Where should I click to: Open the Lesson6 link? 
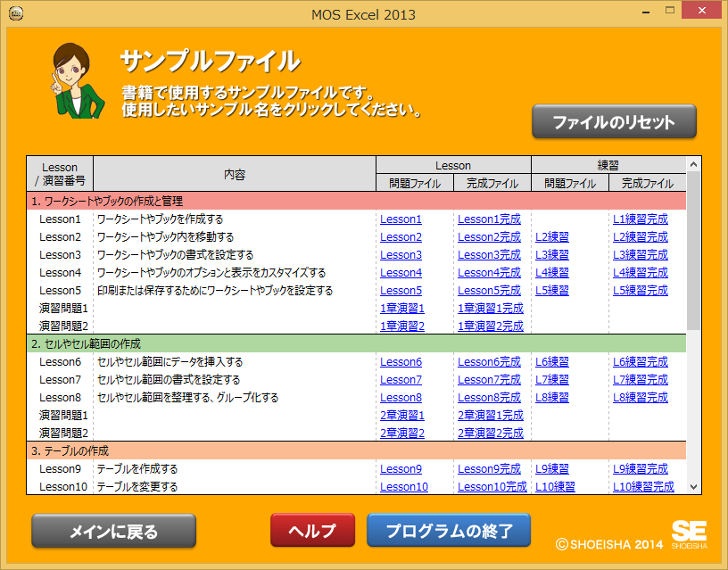(401, 362)
